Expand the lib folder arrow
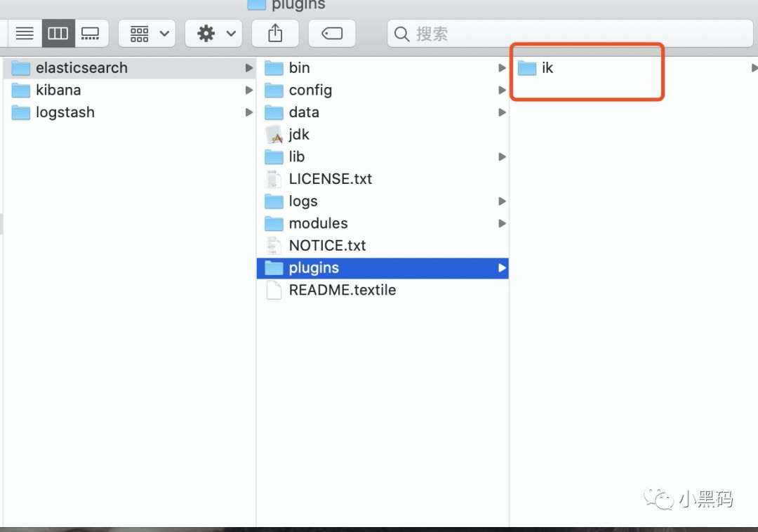The width and height of the screenshot is (758, 532). pos(503,157)
